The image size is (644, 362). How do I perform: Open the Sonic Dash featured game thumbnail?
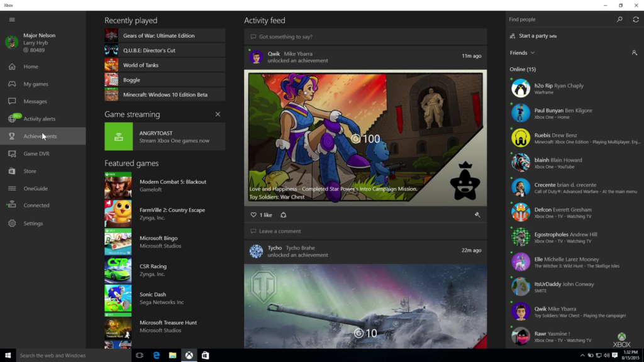118,299
